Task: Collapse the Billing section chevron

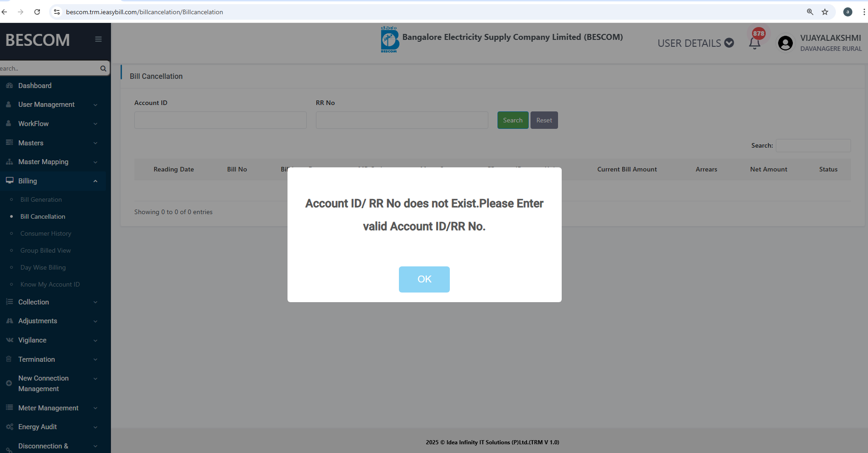Action: tap(95, 181)
